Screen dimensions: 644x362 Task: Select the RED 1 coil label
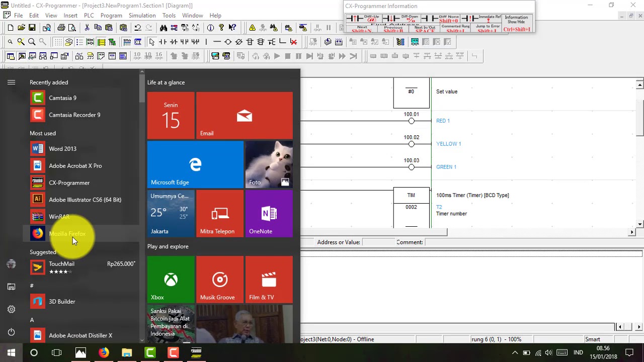tap(443, 121)
